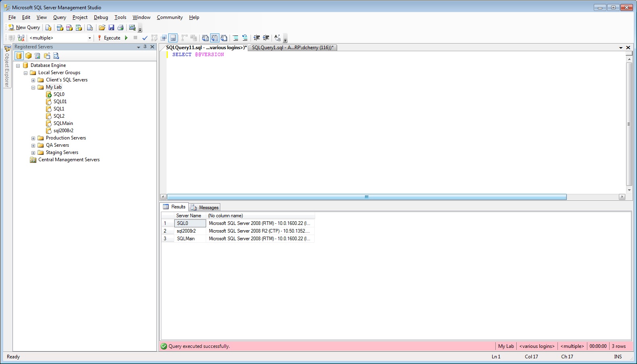This screenshot has height=364, width=637.
Task: Switch to the Messages tab
Action: coord(205,207)
